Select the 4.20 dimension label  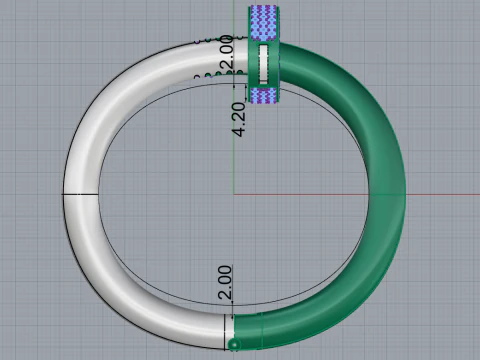239,120
